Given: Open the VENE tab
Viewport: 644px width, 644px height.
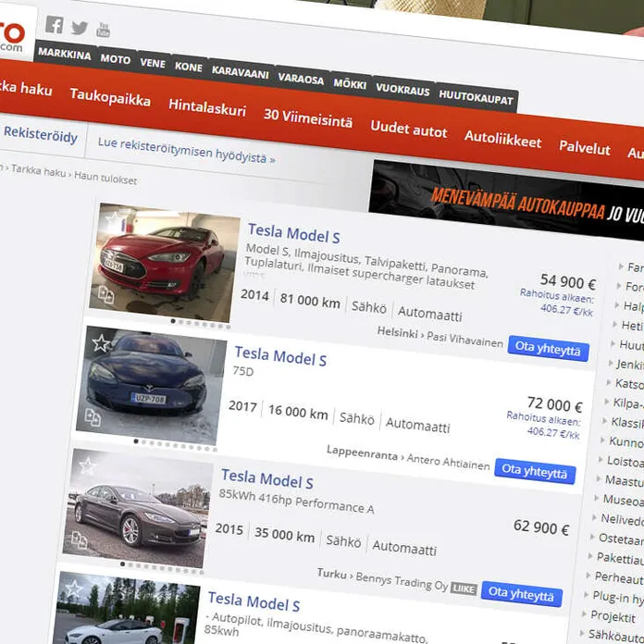Looking at the screenshot, I should click(x=153, y=63).
